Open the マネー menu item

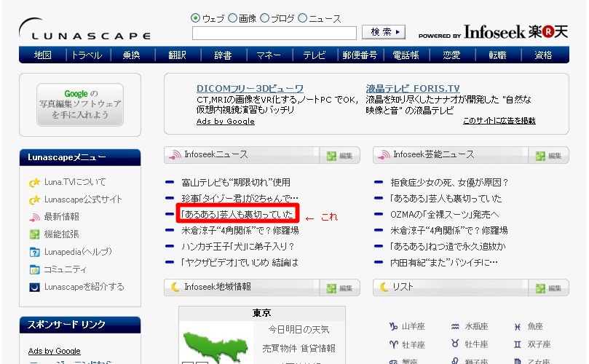click(268, 55)
